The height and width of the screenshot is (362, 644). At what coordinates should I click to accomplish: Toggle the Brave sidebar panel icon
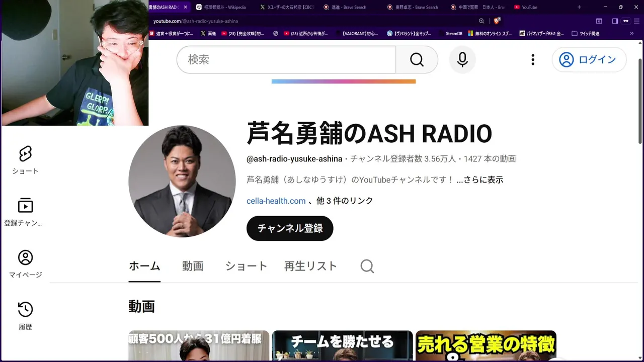[615, 21]
